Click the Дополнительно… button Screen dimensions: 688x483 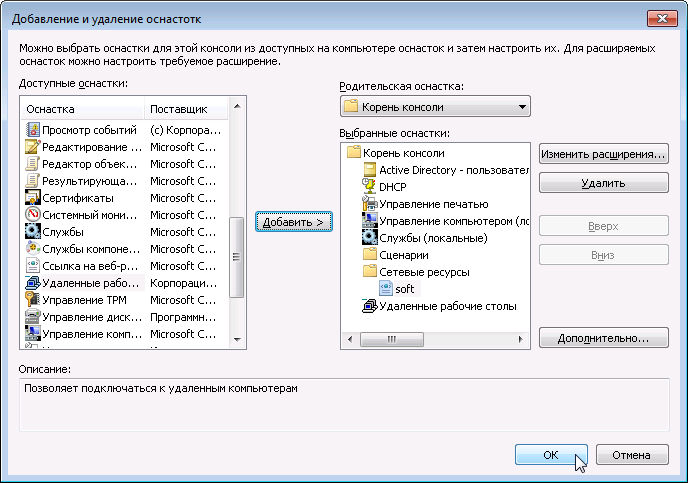click(x=603, y=338)
